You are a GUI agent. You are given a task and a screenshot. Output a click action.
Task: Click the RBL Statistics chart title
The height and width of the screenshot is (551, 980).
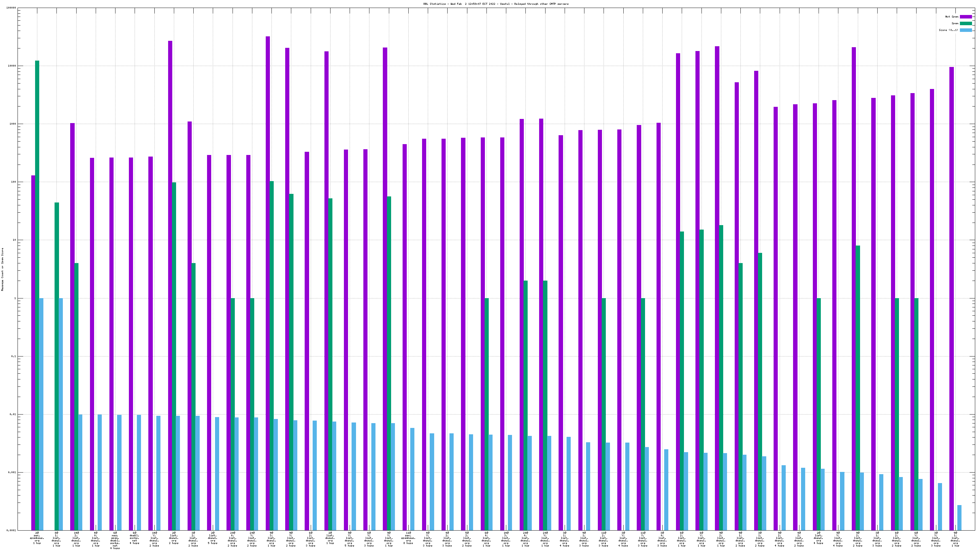pos(496,4)
